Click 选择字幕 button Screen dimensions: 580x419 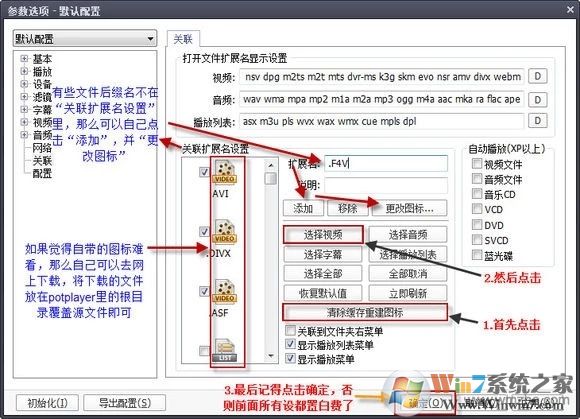click(x=323, y=254)
